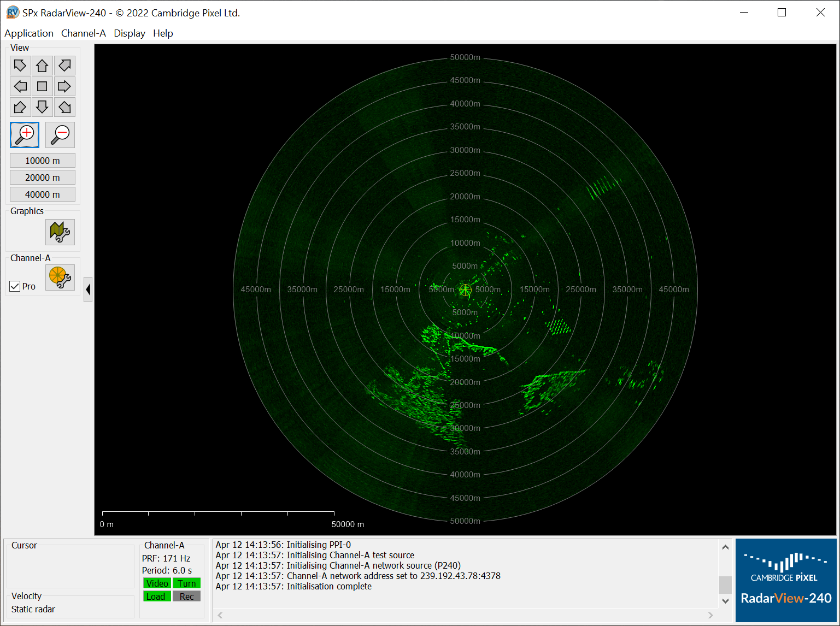Image resolution: width=840 pixels, height=626 pixels.
Task: Open the Graphics map configuration icon
Action: (60, 232)
